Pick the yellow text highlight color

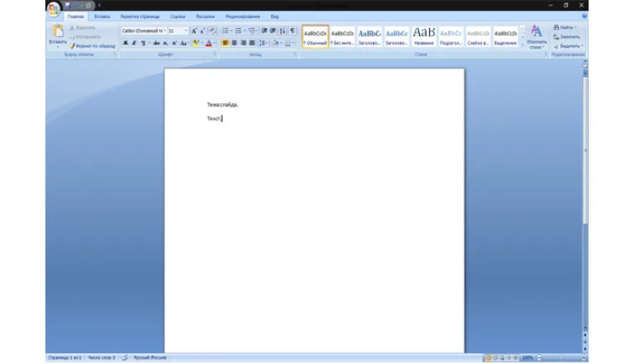point(196,43)
